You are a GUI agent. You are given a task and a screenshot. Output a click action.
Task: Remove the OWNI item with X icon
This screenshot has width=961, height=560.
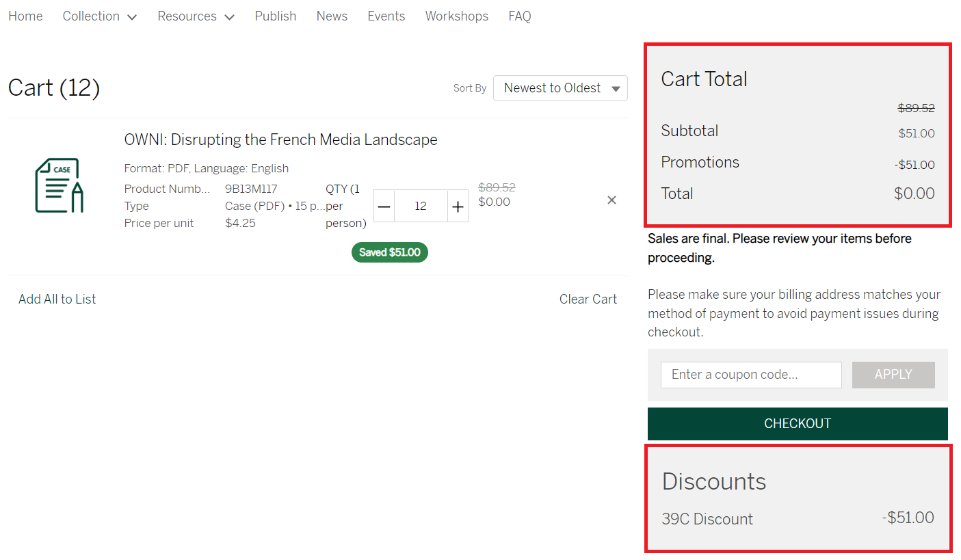pos(611,200)
